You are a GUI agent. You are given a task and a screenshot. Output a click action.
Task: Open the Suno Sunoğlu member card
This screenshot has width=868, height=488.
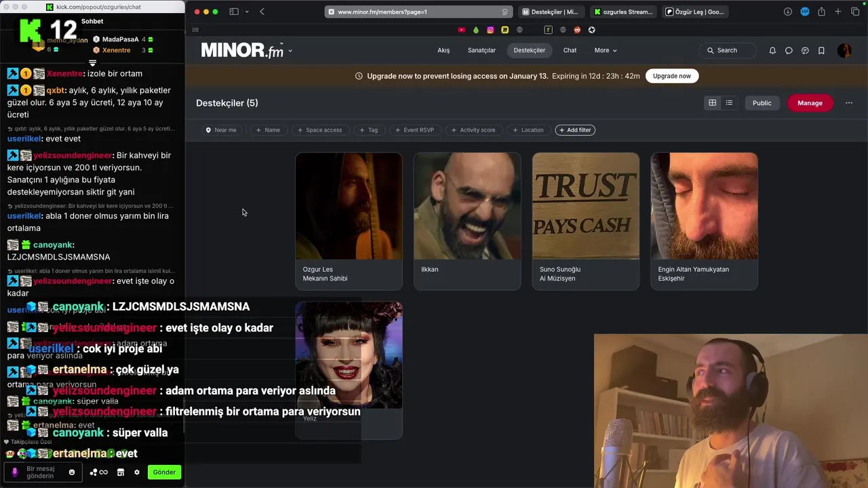586,221
